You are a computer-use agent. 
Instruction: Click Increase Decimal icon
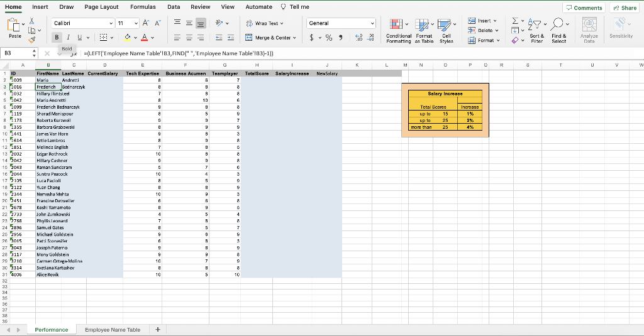tap(358, 38)
